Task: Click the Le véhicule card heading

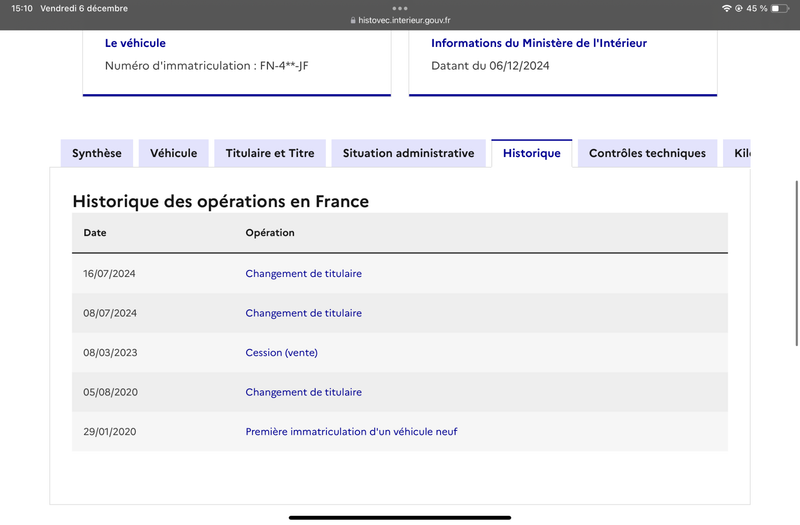Action: (135, 43)
